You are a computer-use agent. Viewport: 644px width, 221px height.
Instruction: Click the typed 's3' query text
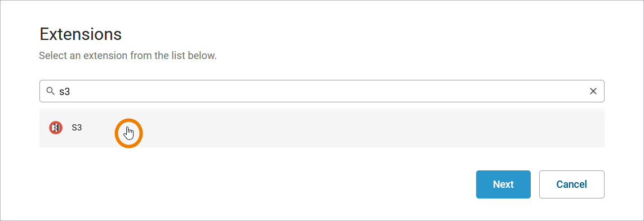[x=65, y=92]
